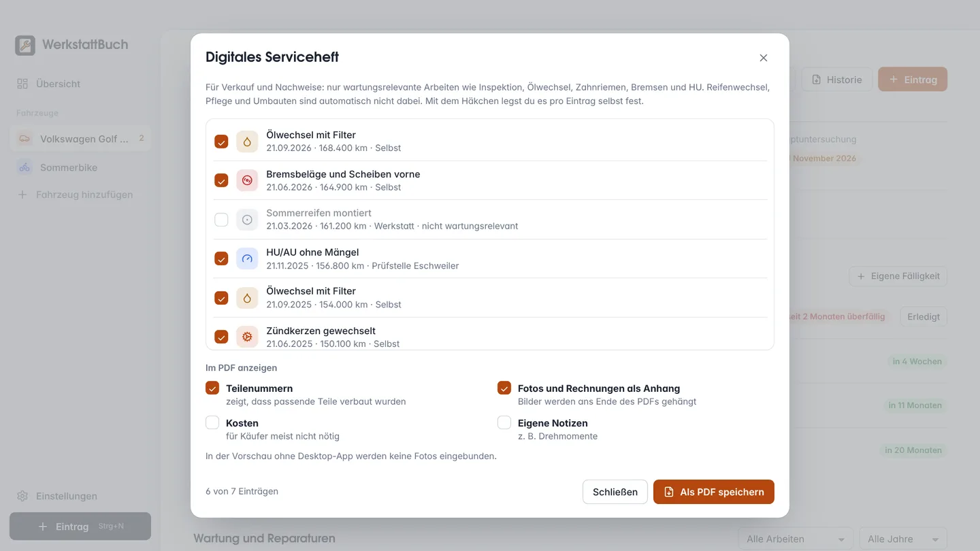This screenshot has height=551, width=980.
Task: Click the plus icon of Fahrzeug hinzufügen
Action: coord(22,195)
